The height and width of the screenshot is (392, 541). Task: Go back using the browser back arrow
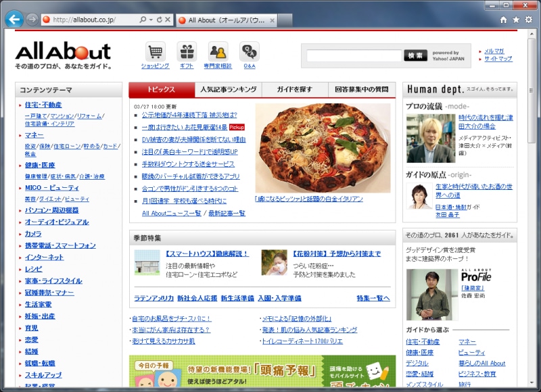click(14, 19)
